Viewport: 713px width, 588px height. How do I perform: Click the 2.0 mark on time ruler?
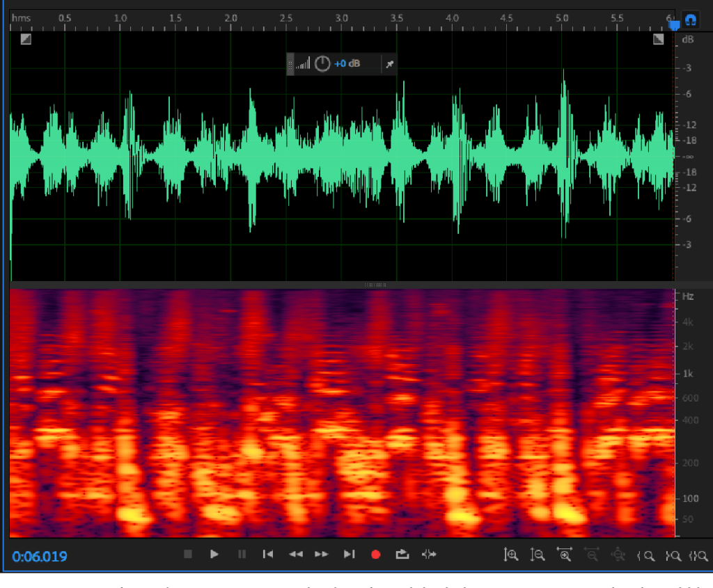pos(230,17)
